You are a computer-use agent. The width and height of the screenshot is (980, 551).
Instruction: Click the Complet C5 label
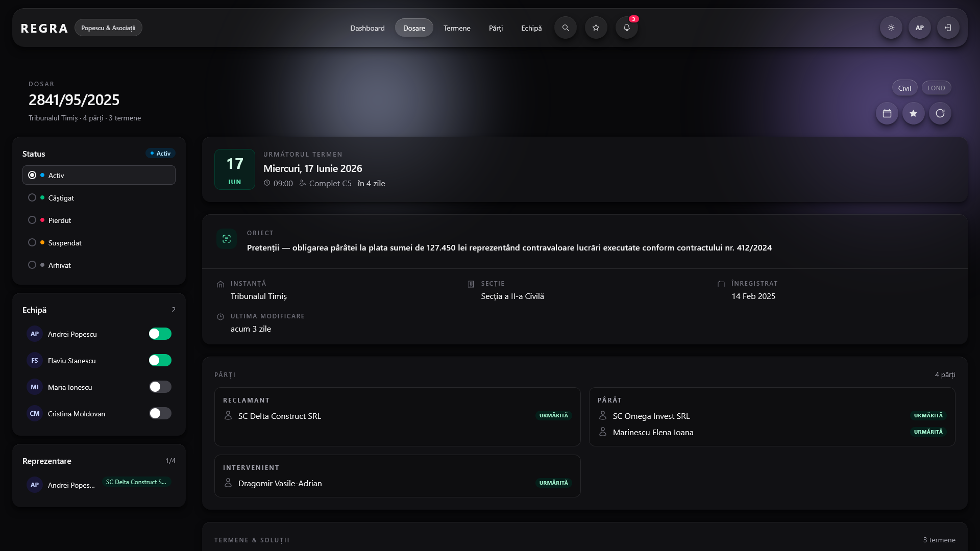pos(330,184)
